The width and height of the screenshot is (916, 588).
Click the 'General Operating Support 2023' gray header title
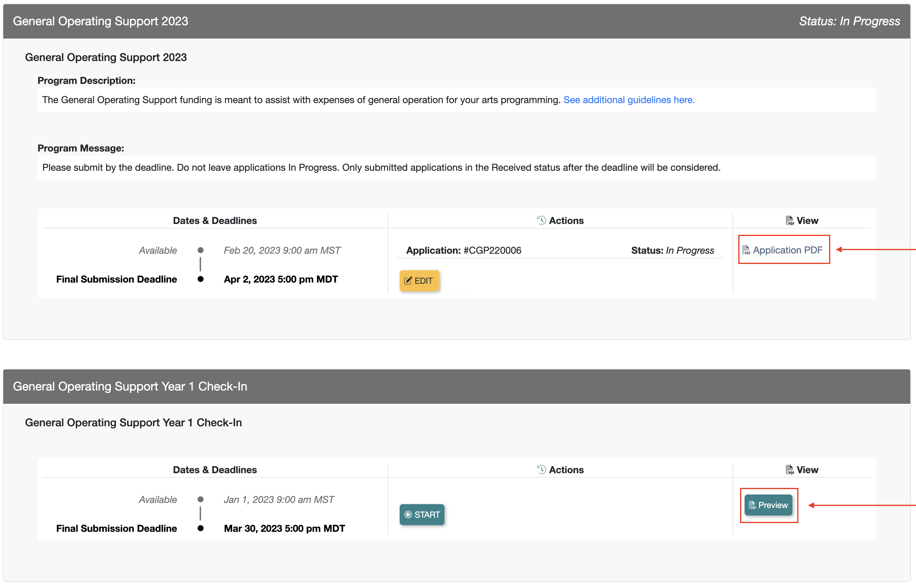(100, 21)
